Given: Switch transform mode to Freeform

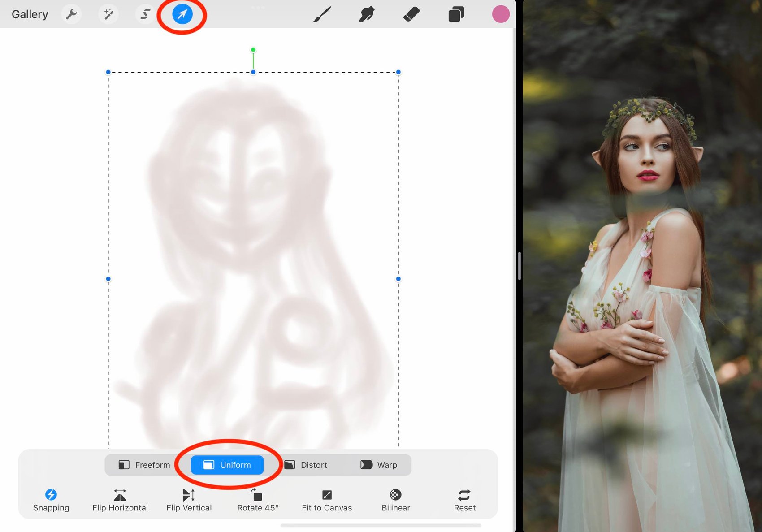Looking at the screenshot, I should [x=144, y=465].
